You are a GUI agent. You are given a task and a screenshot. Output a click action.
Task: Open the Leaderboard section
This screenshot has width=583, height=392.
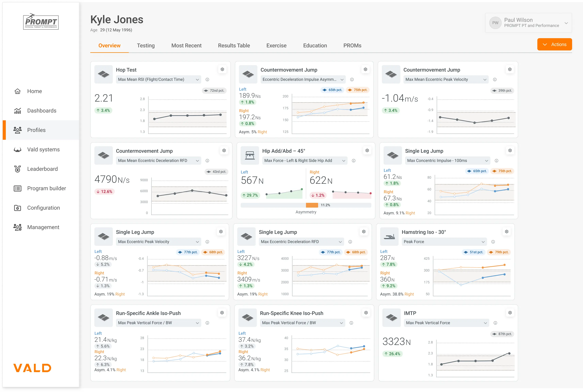pyautogui.click(x=42, y=169)
